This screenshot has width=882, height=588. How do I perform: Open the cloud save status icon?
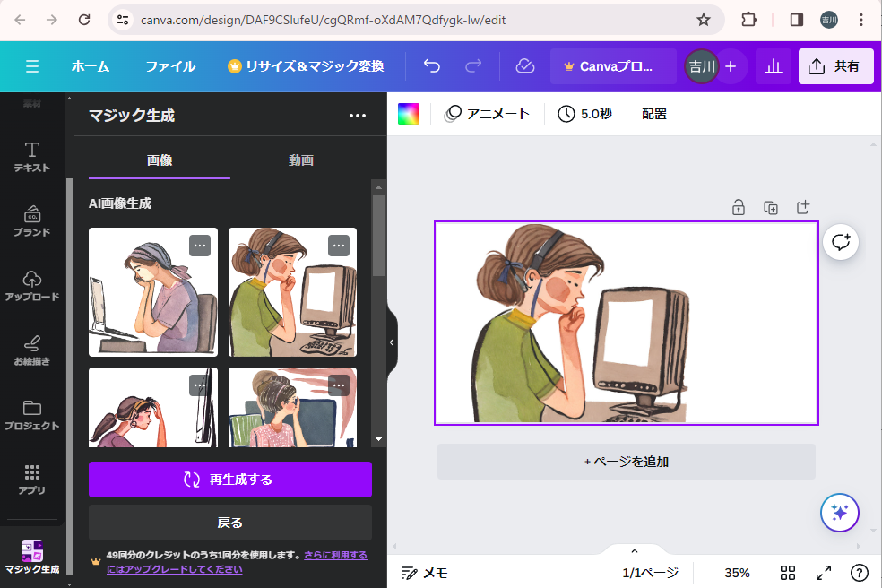525,66
